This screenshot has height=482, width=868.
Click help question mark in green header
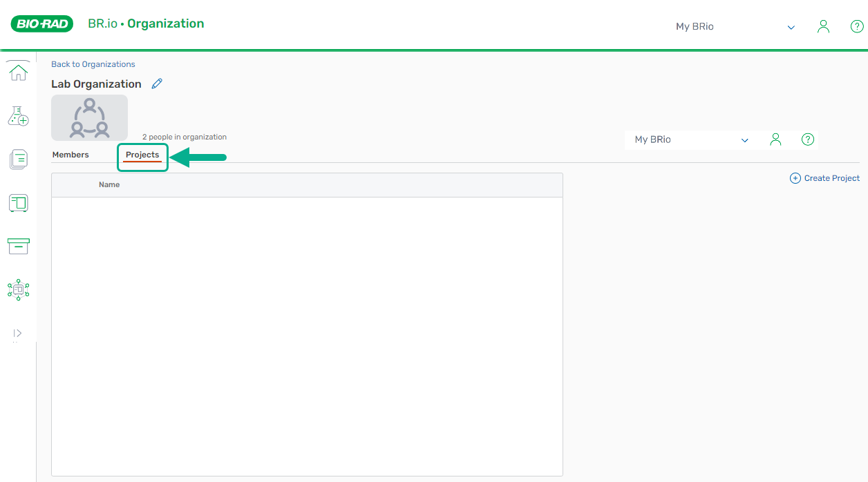856,27
